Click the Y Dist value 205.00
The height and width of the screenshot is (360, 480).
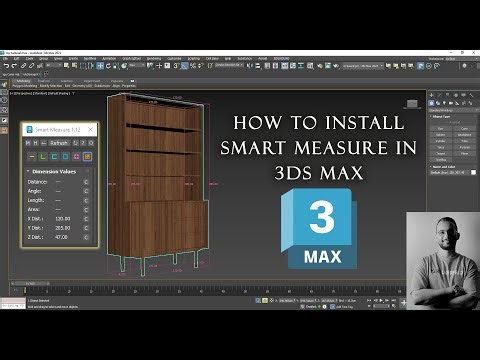point(63,228)
